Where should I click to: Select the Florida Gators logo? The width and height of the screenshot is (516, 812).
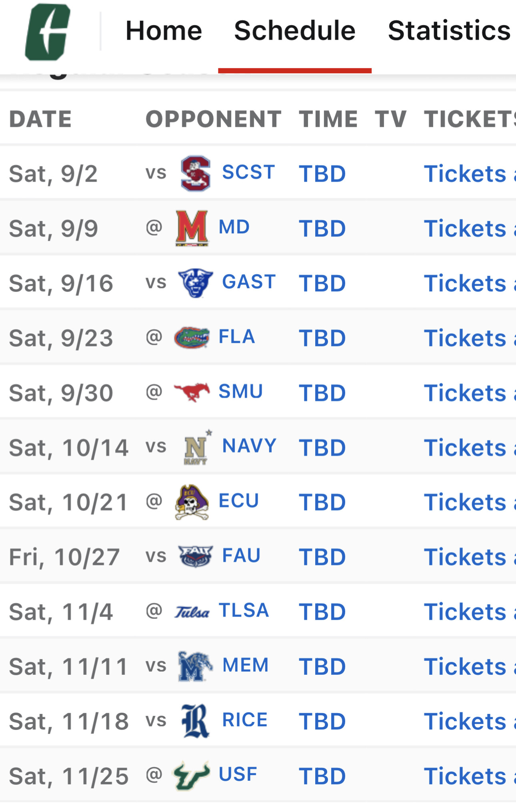point(192,337)
